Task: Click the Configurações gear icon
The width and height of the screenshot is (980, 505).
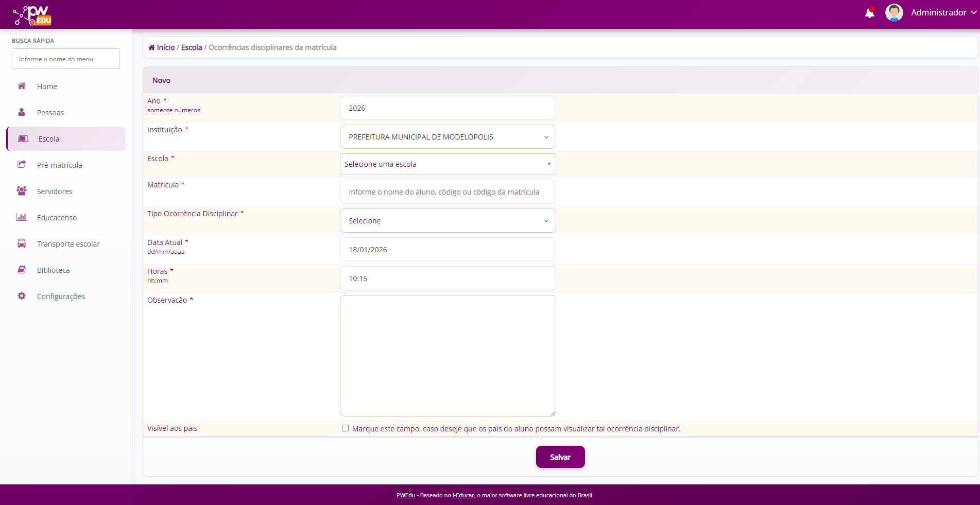Action: [22, 296]
